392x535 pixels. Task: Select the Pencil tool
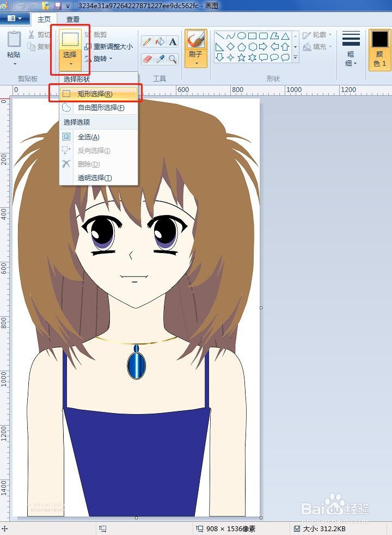coord(147,41)
